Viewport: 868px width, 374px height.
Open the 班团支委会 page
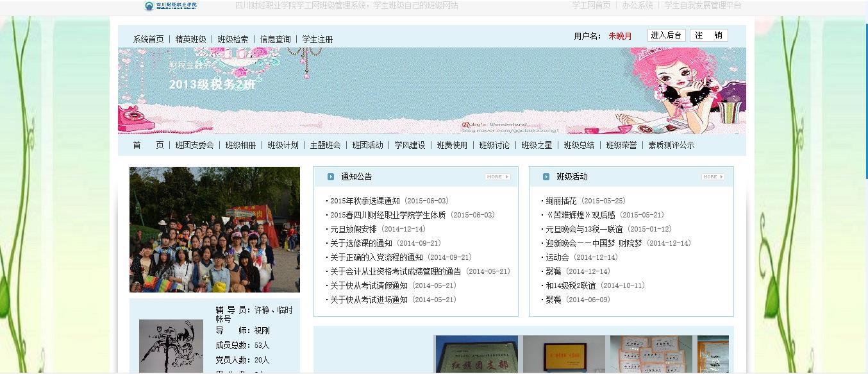pyautogui.click(x=195, y=145)
